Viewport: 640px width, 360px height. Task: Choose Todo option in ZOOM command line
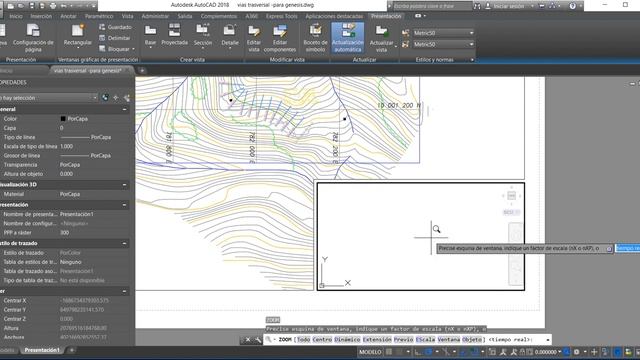click(x=303, y=340)
